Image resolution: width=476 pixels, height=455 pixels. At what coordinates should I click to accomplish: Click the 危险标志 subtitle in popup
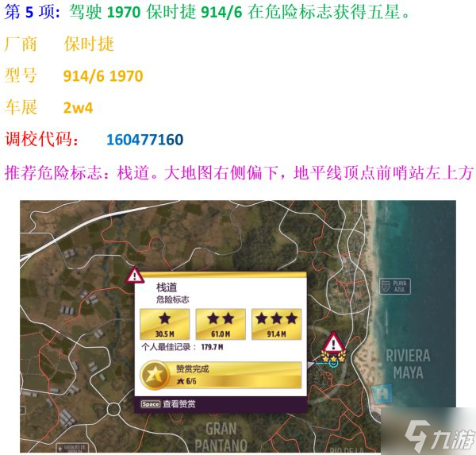pyautogui.click(x=172, y=299)
